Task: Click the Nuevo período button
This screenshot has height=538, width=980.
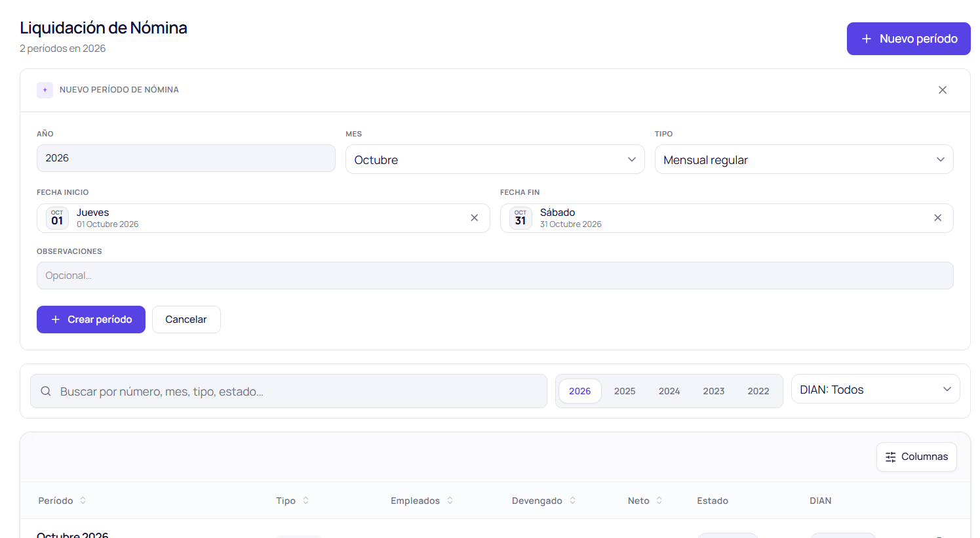Action: click(909, 39)
